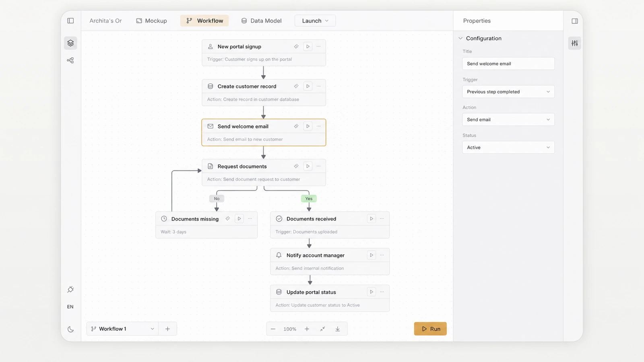Open the Action dropdown Send email
The height and width of the screenshot is (362, 644).
pyautogui.click(x=508, y=119)
